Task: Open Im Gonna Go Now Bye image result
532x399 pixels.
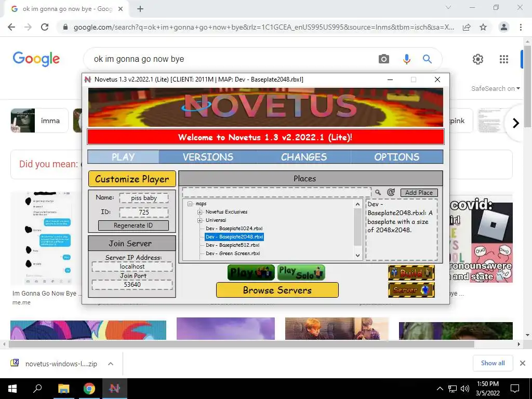Action: pyautogui.click(x=46, y=238)
